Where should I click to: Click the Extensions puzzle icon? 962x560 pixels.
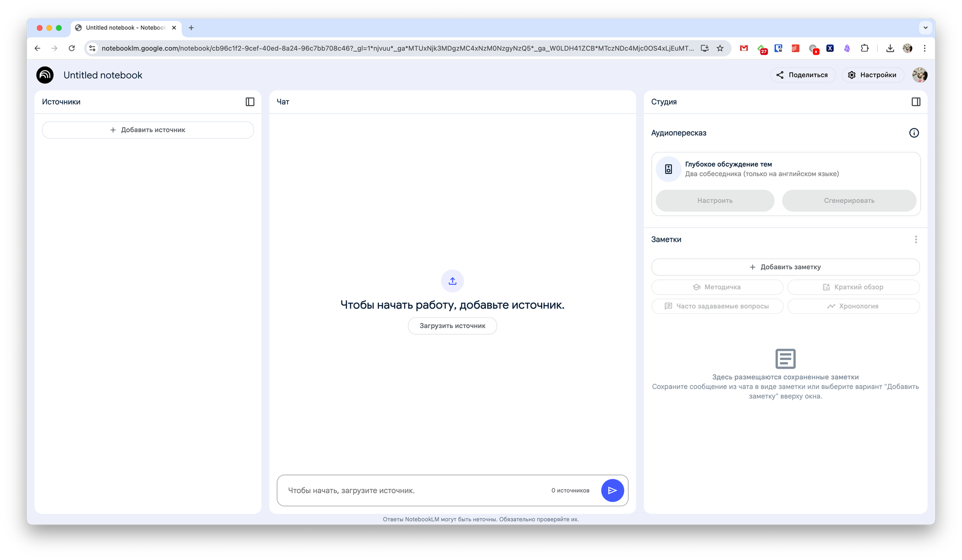coord(864,48)
